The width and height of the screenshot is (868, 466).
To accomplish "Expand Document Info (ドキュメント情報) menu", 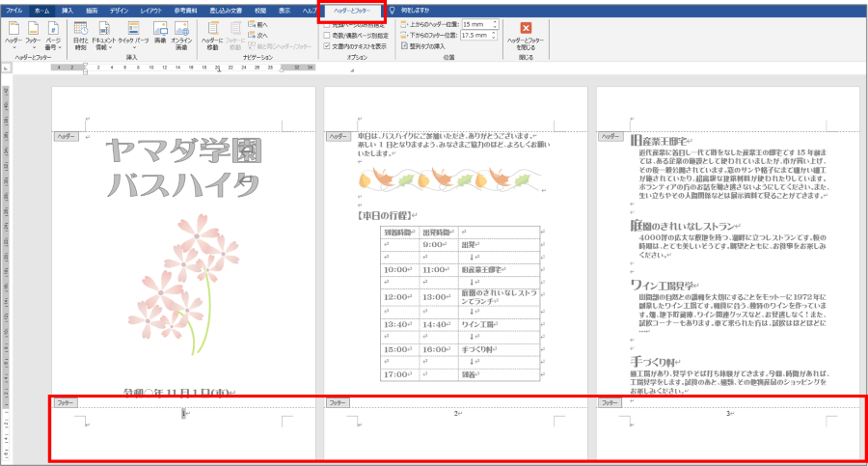I will tap(103, 36).
